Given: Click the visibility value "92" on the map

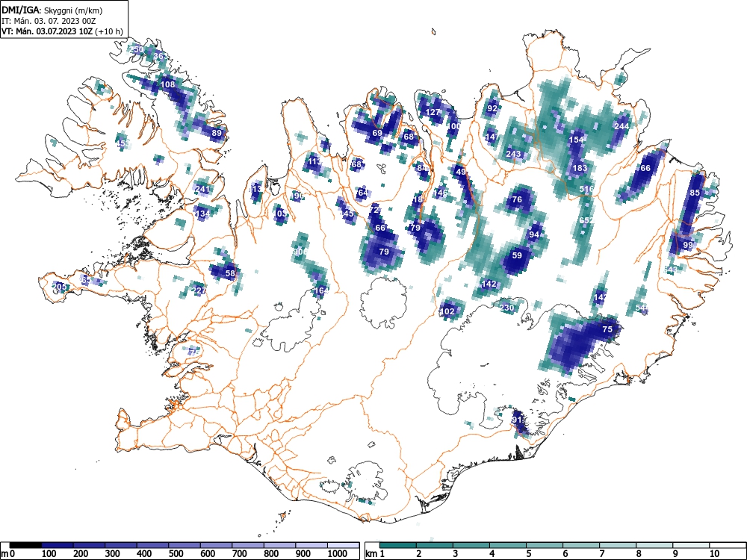Looking at the screenshot, I should 492,108.
